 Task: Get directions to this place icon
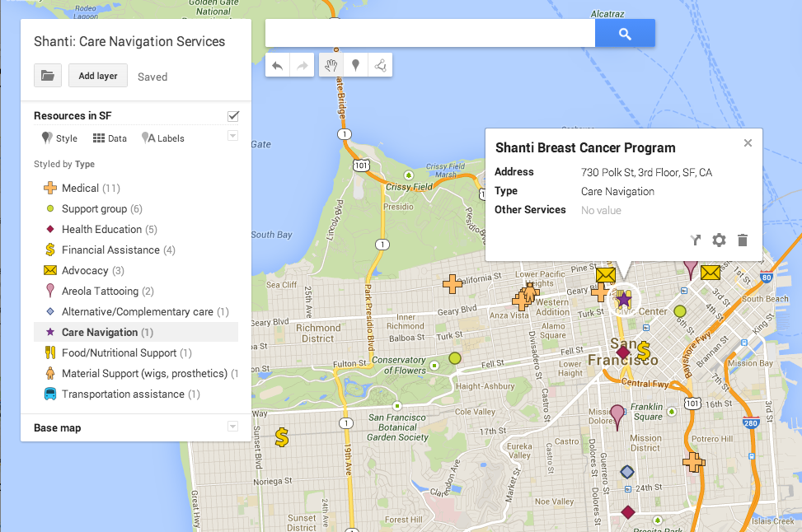695,240
